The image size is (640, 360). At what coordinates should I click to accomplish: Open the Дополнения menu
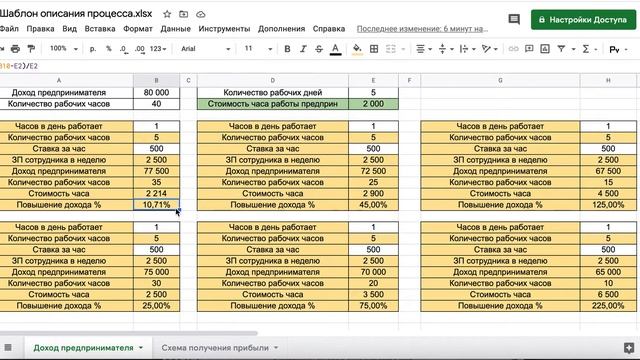coord(281,29)
